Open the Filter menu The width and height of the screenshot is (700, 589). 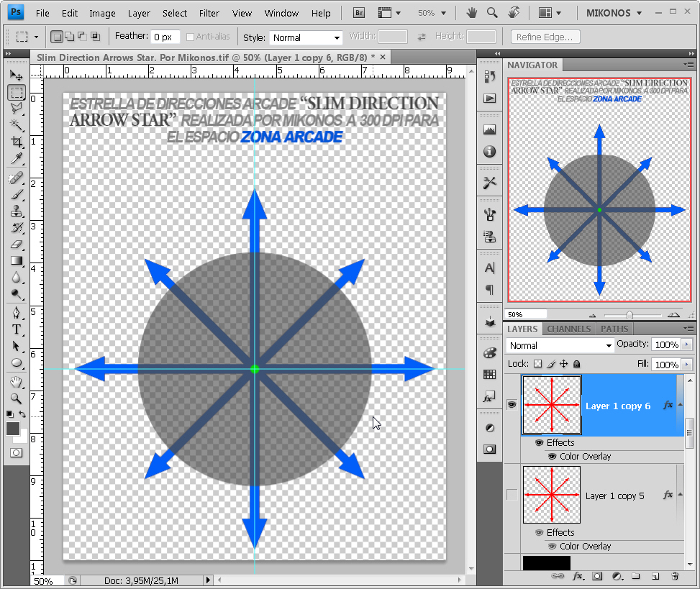(209, 14)
